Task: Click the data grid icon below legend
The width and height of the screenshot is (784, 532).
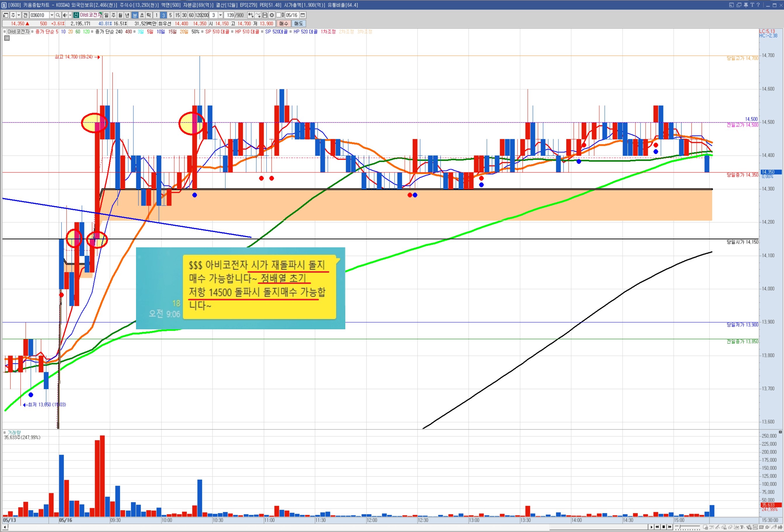Action: pyautogui.click(x=7, y=38)
